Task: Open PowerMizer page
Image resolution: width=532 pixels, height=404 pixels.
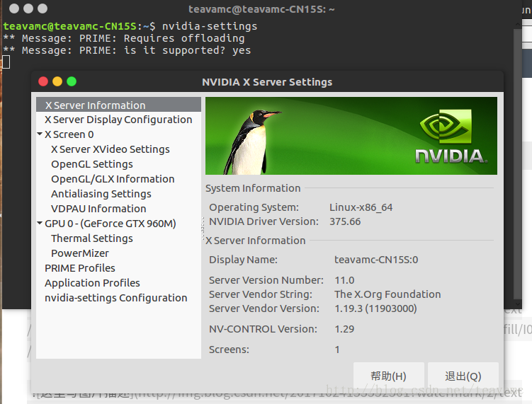Action: (x=80, y=253)
